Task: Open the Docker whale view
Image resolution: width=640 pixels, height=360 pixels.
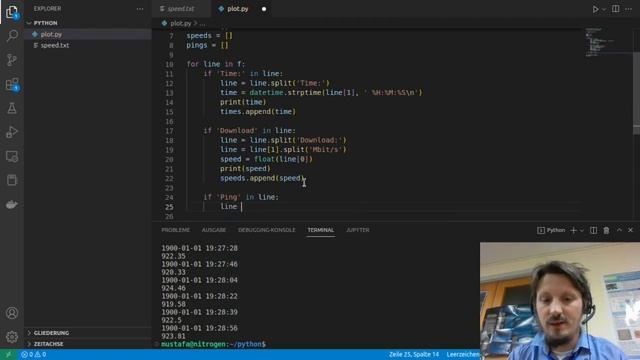Action: 12,204
